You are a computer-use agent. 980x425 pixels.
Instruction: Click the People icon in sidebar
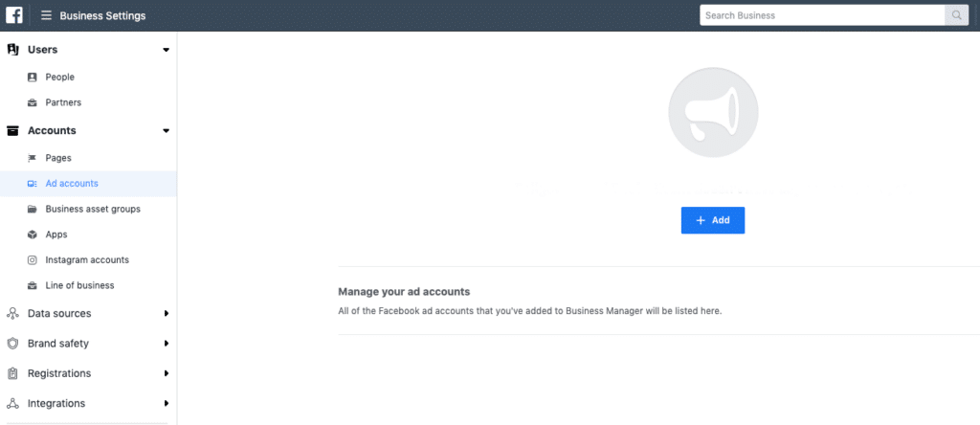click(33, 77)
